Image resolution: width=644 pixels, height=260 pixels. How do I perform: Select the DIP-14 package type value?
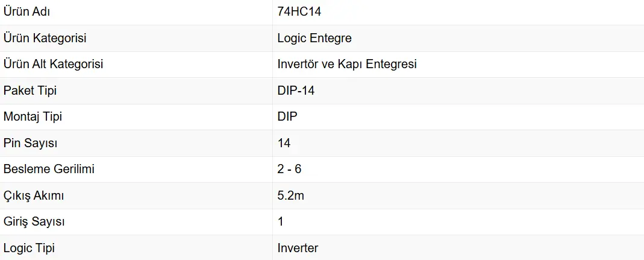[x=296, y=90]
